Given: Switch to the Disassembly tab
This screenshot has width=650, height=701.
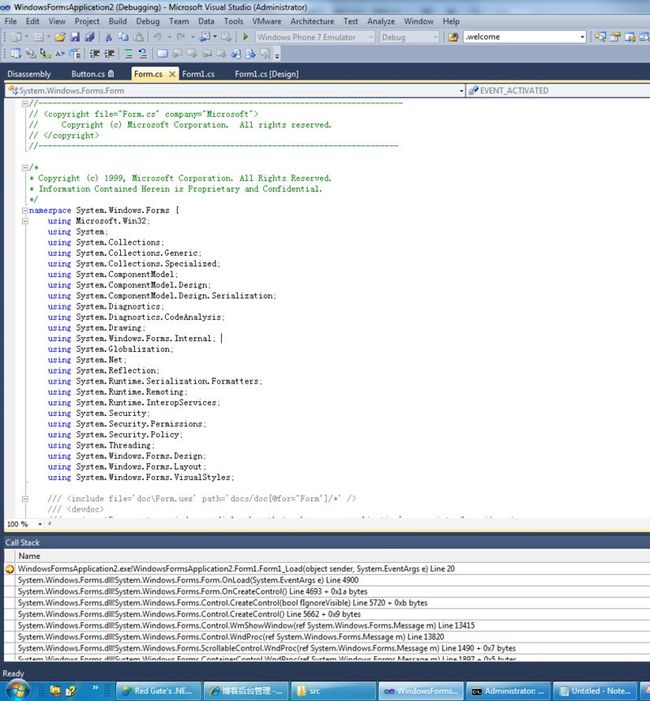Looking at the screenshot, I should 29,74.
